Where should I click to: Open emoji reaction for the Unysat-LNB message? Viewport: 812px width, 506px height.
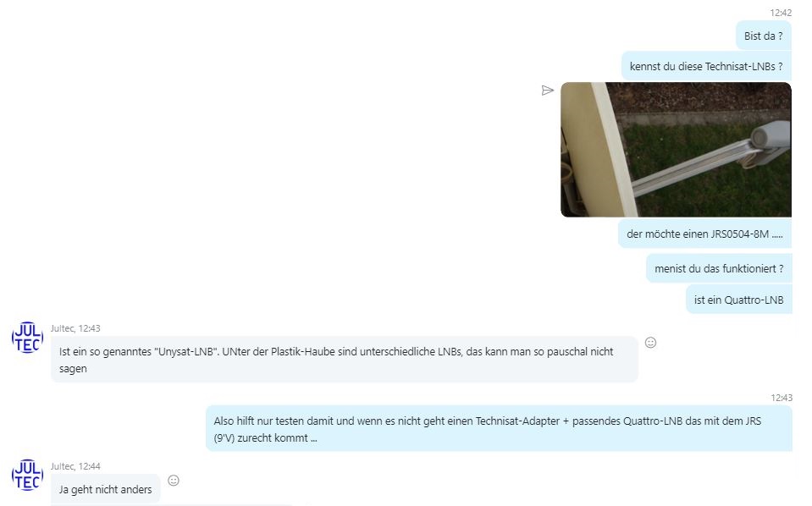[650, 343]
